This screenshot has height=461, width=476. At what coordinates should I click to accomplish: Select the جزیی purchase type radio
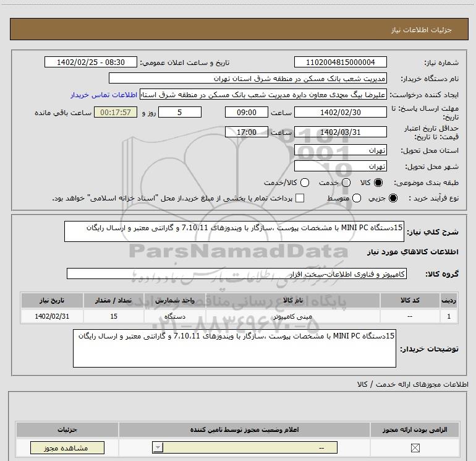point(393,199)
